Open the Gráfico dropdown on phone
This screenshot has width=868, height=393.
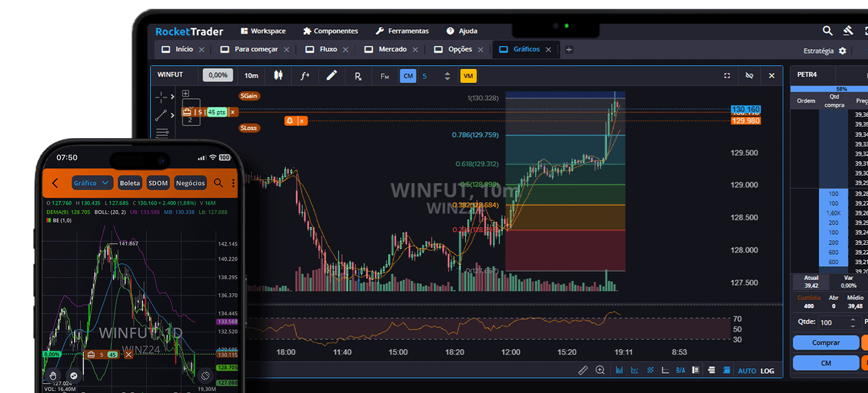[x=92, y=183]
